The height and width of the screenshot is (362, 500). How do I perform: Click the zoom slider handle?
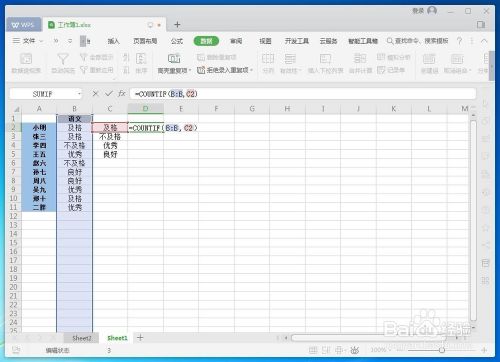click(442, 350)
